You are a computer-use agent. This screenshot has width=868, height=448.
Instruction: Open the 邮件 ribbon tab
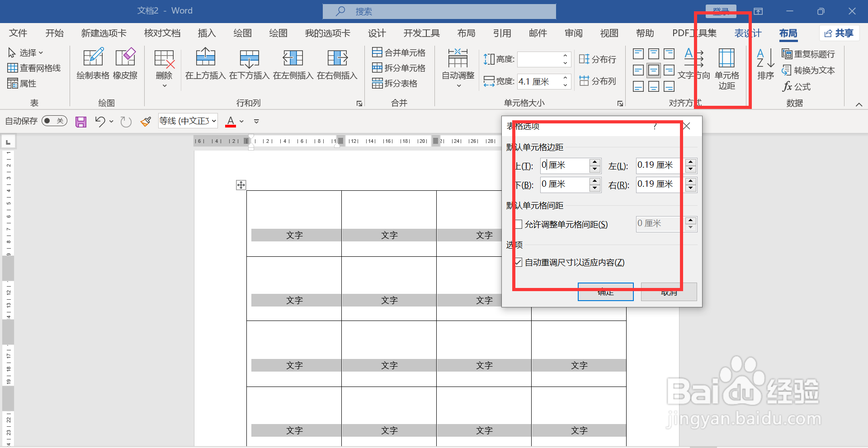[x=538, y=33]
